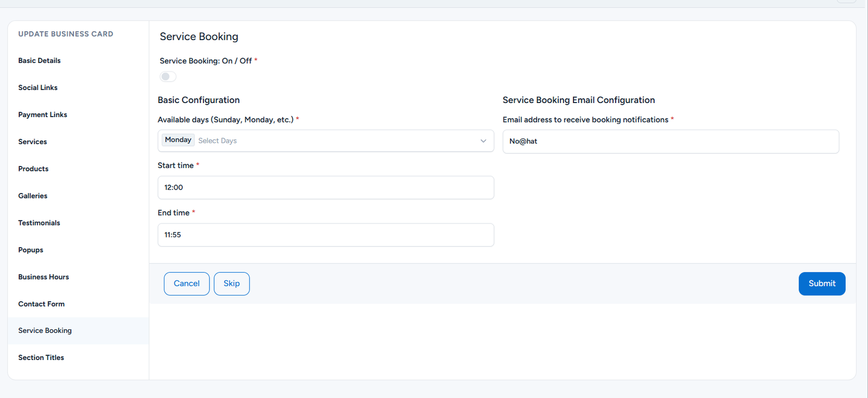Open Payment Links in sidebar
Screen dimensions: 868x398
[x=43, y=115]
